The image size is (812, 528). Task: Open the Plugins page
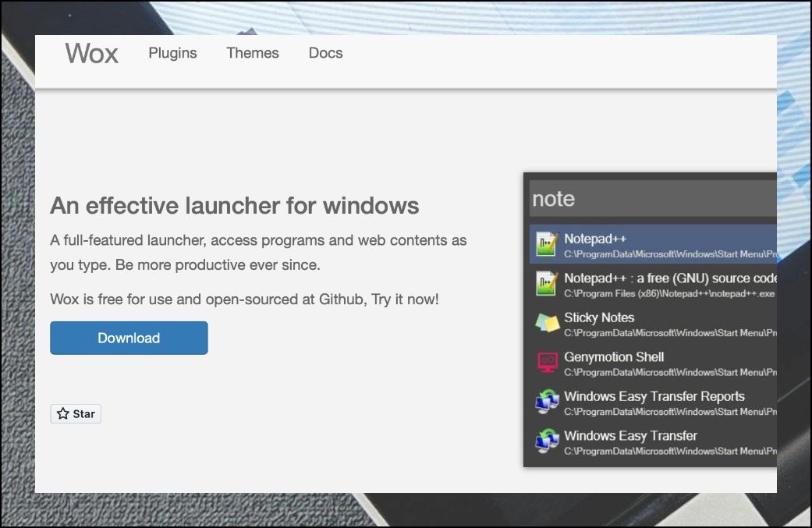pyautogui.click(x=172, y=53)
